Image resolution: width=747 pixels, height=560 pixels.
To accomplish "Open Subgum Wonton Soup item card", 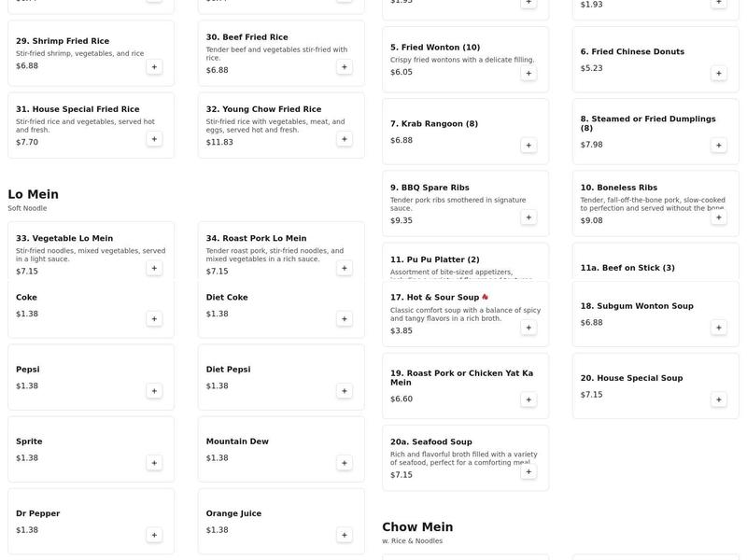I will tap(655, 315).
